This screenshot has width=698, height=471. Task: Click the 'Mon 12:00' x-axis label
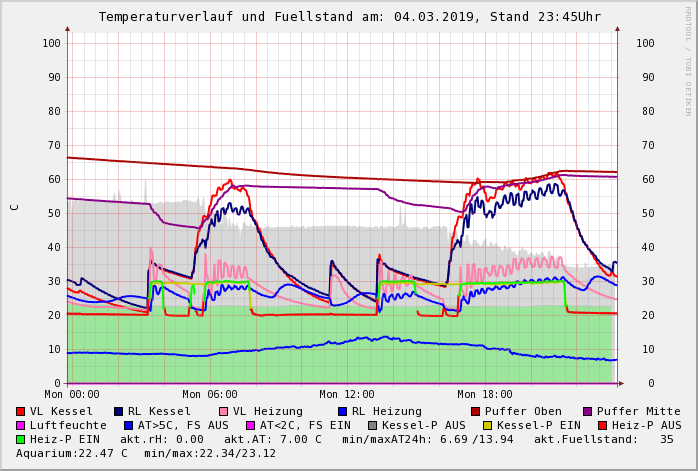(x=347, y=395)
